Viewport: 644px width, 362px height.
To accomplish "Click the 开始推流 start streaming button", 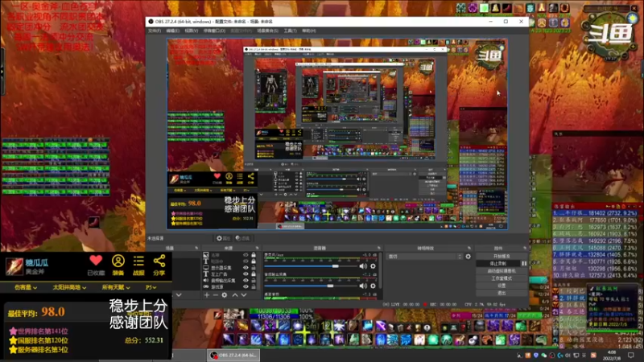I will coord(502,256).
